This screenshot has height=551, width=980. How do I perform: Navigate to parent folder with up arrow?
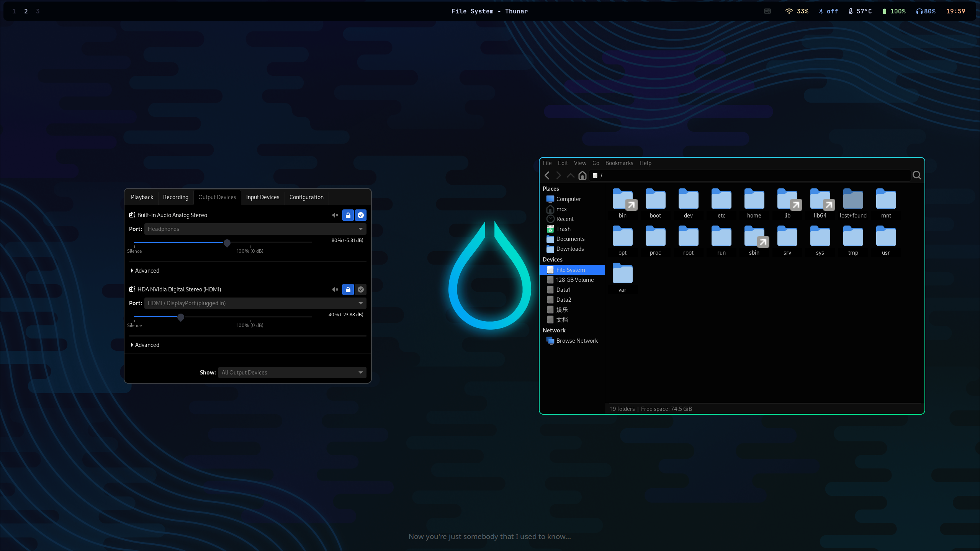coord(570,175)
